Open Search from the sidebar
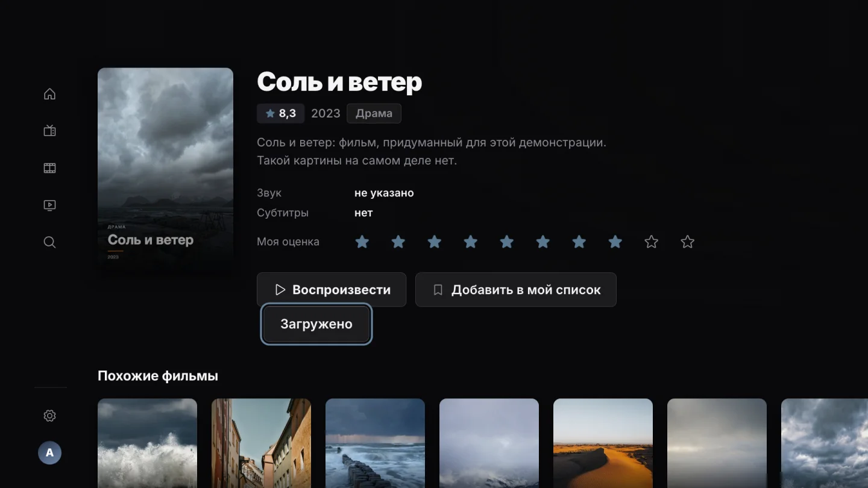The width and height of the screenshot is (868, 488). (x=50, y=242)
